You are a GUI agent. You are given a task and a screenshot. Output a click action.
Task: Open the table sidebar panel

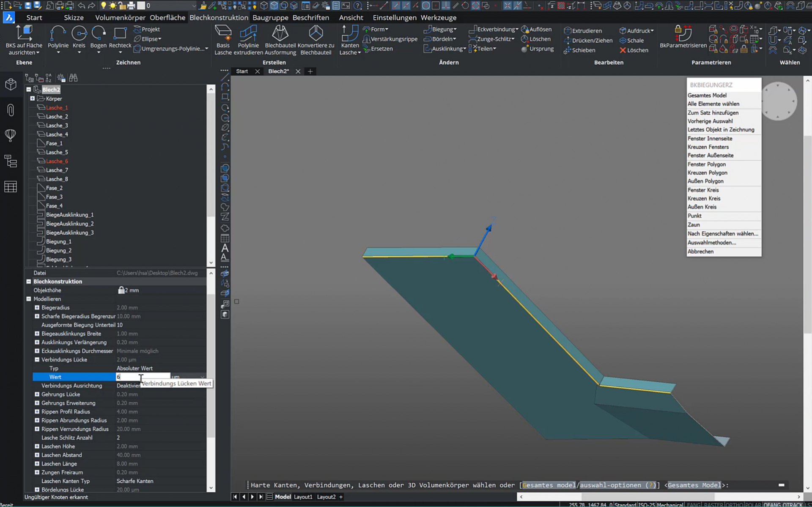point(11,186)
